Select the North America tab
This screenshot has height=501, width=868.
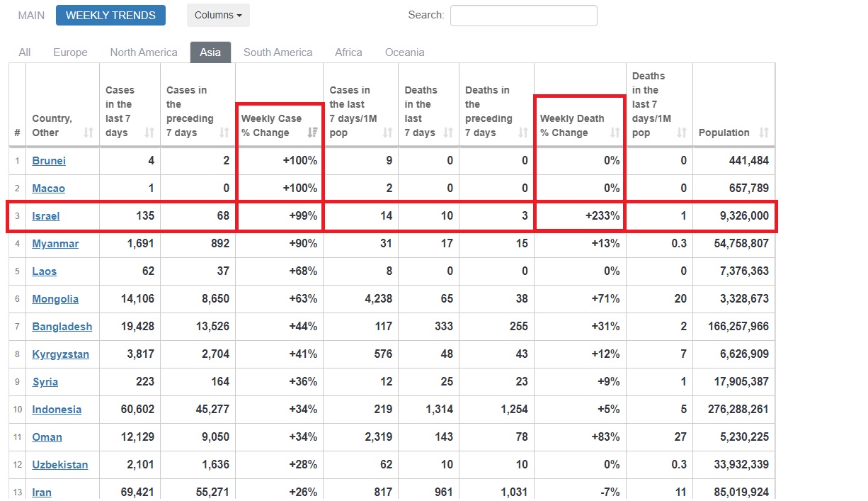coord(144,52)
